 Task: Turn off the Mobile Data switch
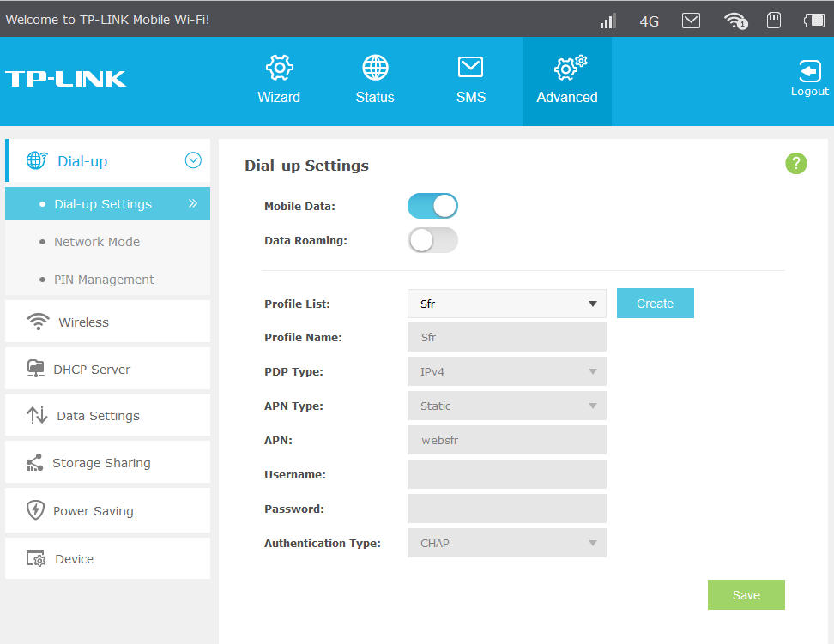pyautogui.click(x=432, y=206)
